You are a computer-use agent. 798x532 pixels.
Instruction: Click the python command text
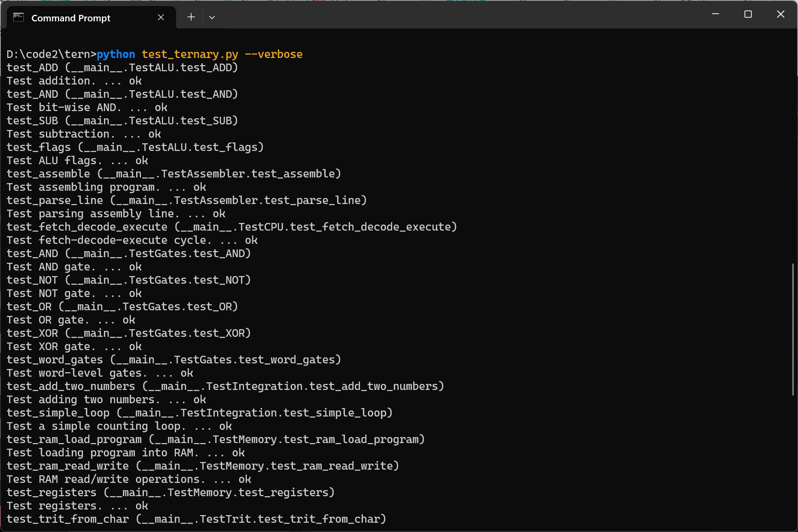click(116, 54)
